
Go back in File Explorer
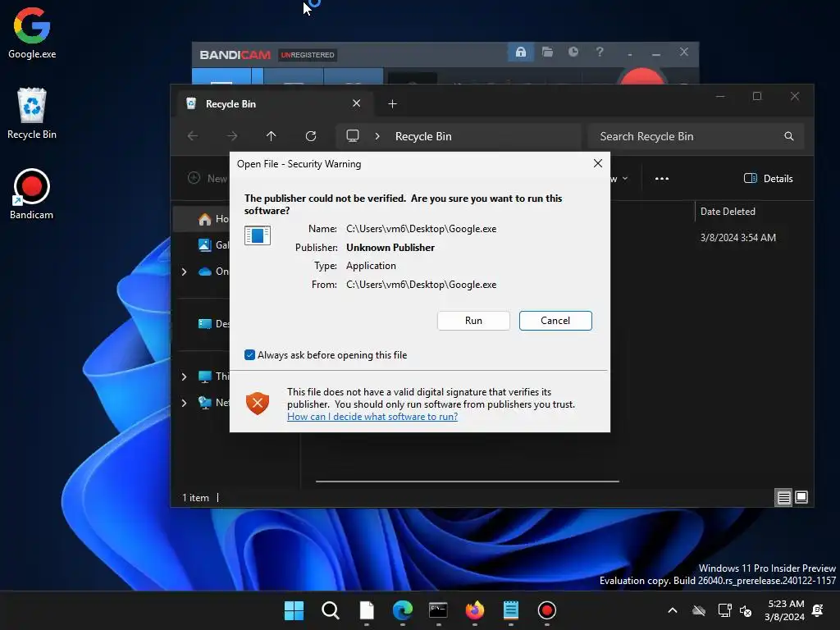pyautogui.click(x=192, y=136)
